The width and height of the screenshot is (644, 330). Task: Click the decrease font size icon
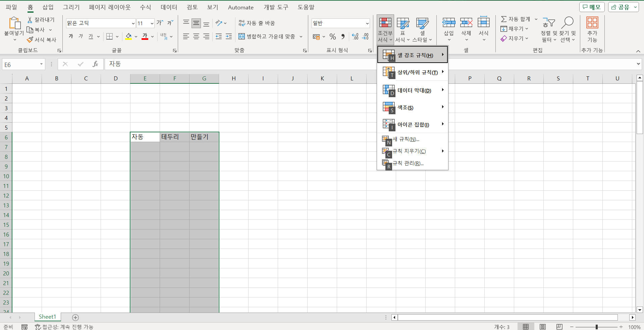[x=170, y=23]
